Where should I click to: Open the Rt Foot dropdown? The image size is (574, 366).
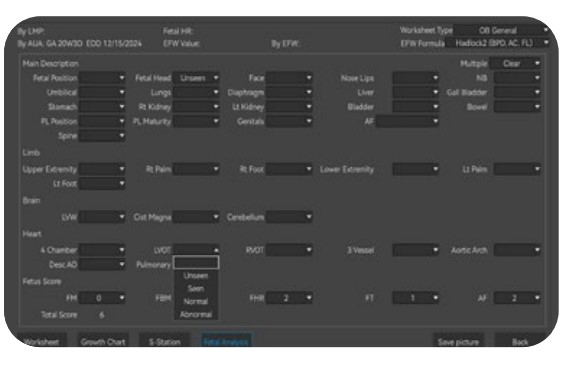pos(289,169)
